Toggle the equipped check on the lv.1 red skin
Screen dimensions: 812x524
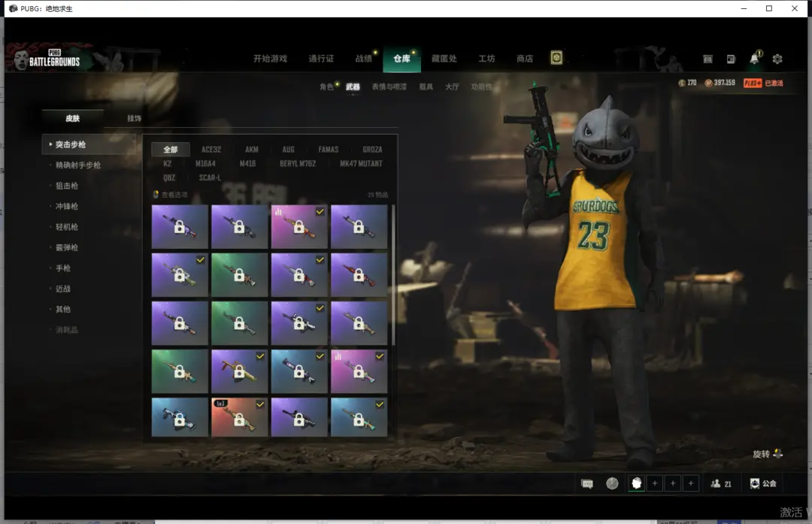tap(260, 404)
